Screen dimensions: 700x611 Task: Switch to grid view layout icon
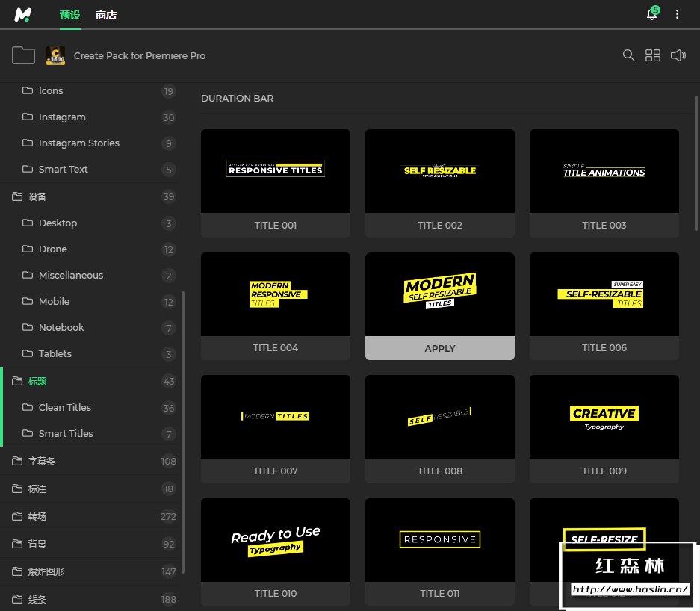(x=653, y=55)
